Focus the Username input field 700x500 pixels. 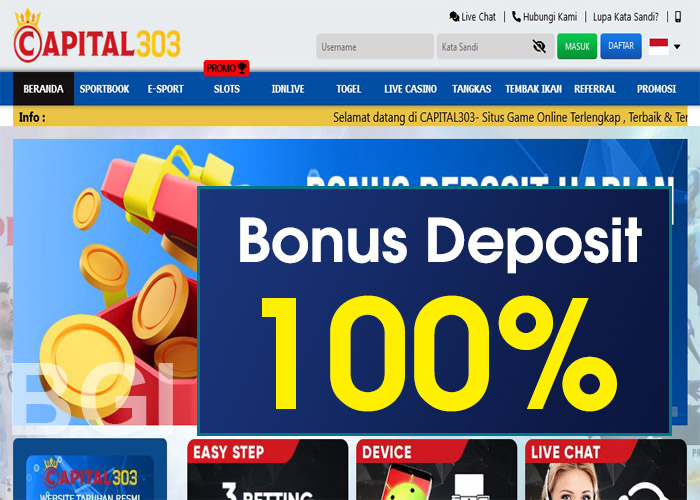click(x=375, y=46)
